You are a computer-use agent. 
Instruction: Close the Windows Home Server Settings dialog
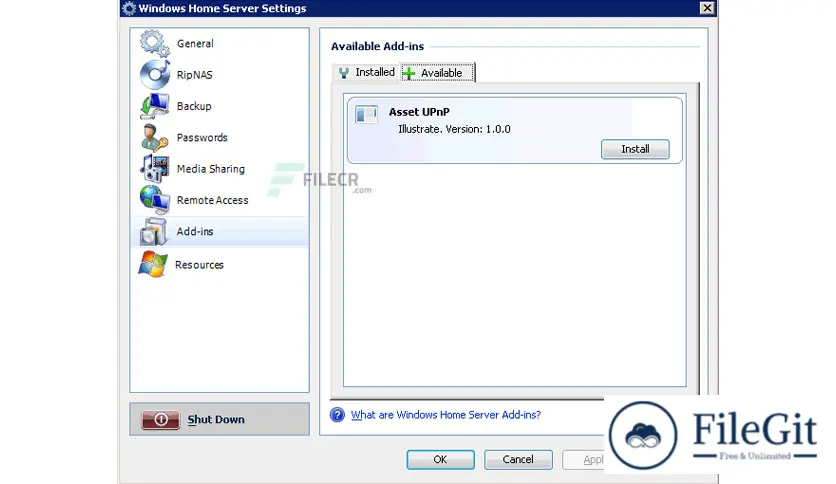point(707,8)
